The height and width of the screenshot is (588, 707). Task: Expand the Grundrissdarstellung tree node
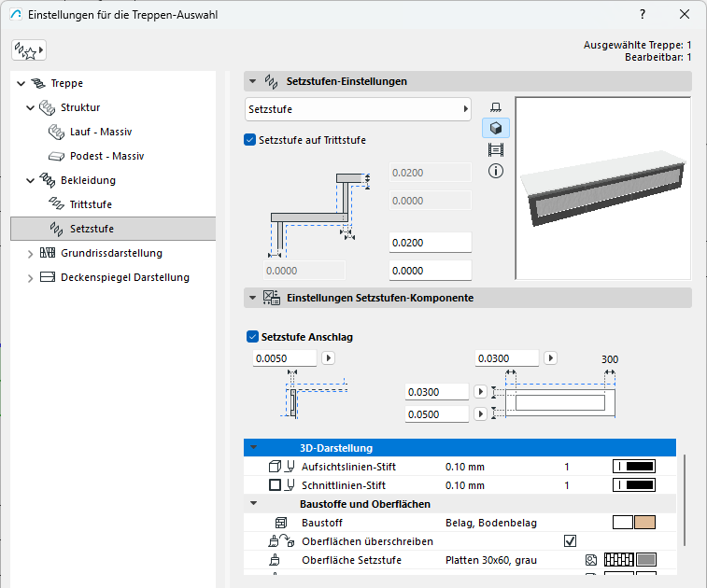click(30, 253)
